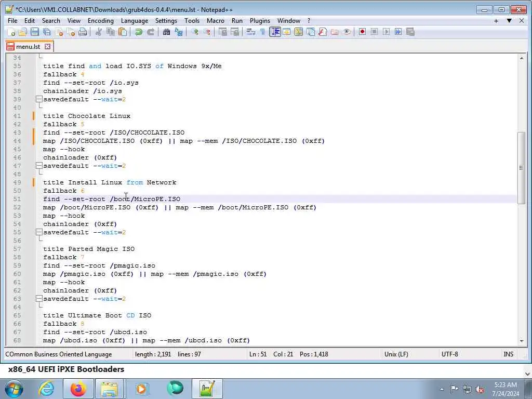Click the language type status field

(x=58, y=354)
